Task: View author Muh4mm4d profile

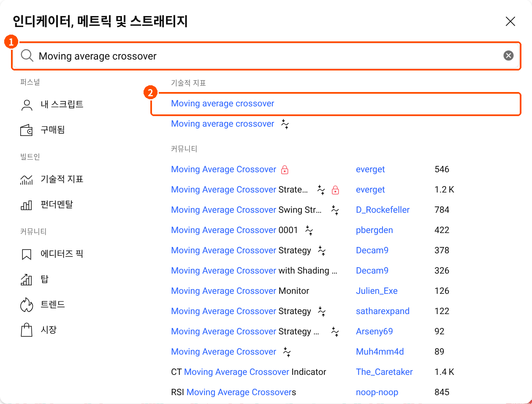Action: [380, 352]
